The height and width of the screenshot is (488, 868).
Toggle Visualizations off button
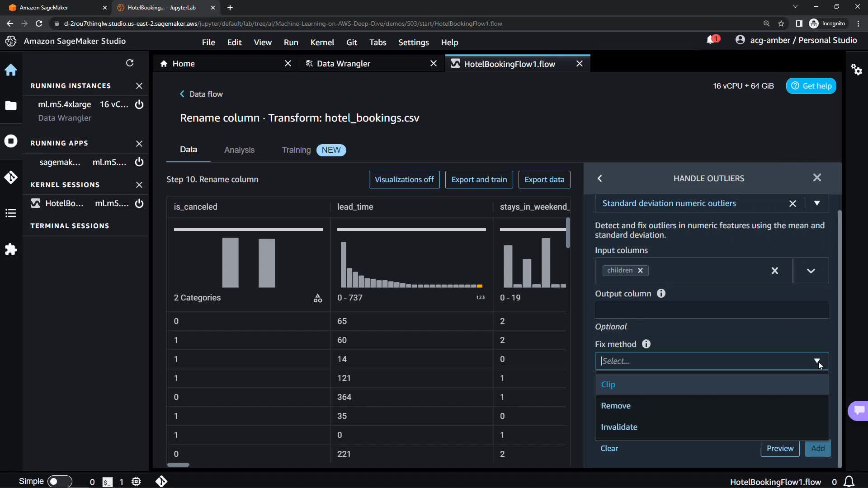404,179
